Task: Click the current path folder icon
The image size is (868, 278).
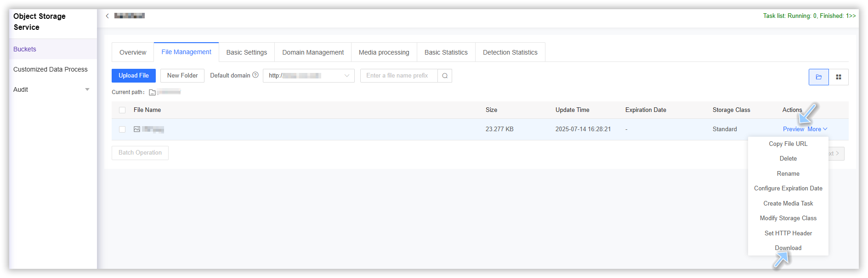Action: (x=152, y=92)
